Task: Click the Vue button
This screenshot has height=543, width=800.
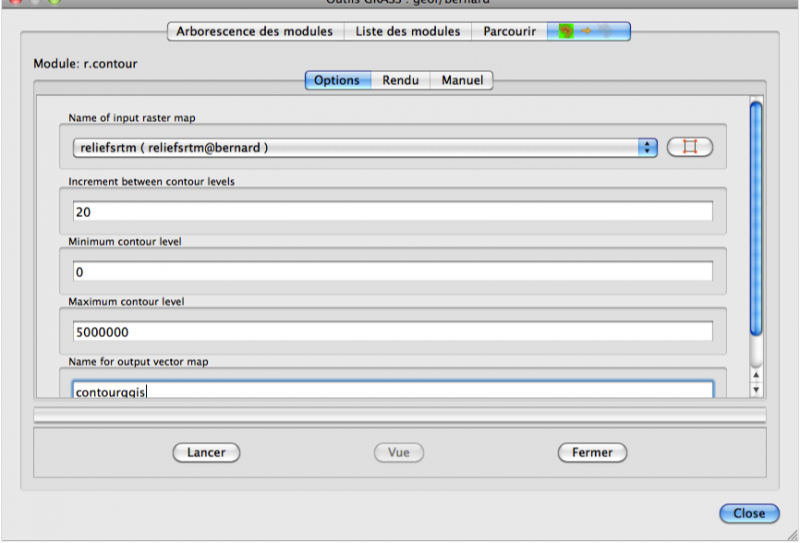Action: pyautogui.click(x=399, y=452)
